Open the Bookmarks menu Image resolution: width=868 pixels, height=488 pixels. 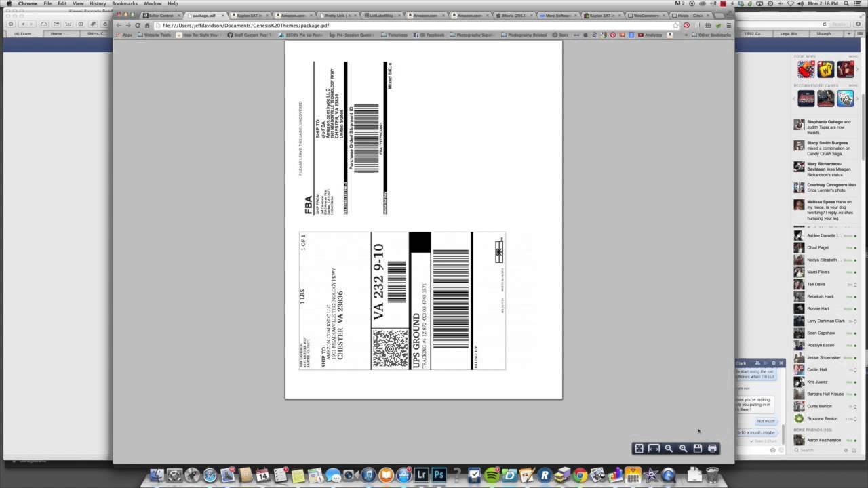pos(125,3)
